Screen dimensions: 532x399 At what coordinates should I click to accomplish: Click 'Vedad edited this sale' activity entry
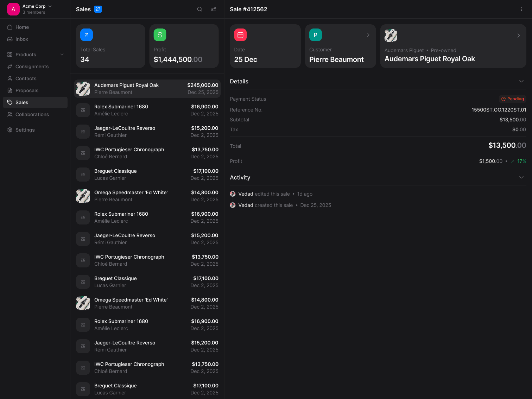click(x=271, y=194)
